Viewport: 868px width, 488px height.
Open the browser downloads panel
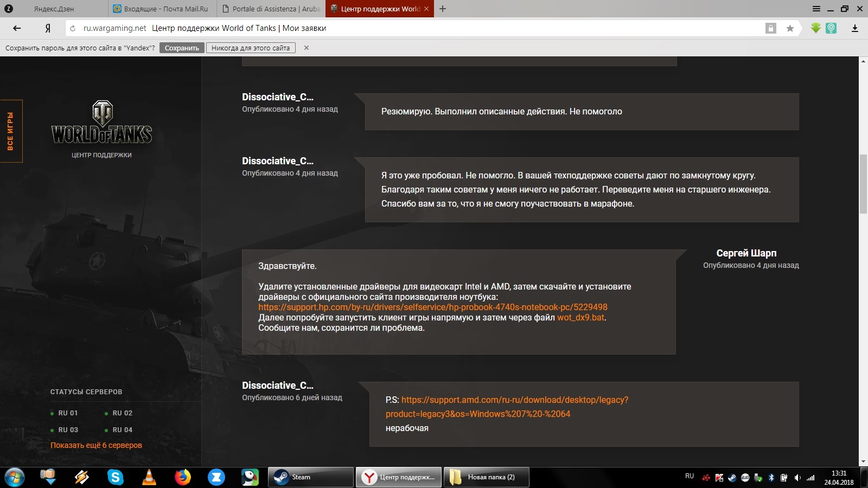pos(855,28)
